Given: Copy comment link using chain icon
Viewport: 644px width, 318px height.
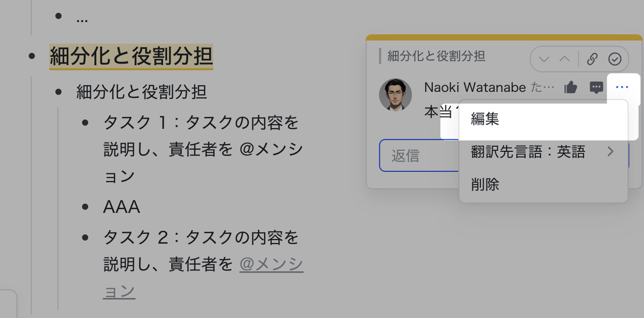Looking at the screenshot, I should click(x=592, y=59).
